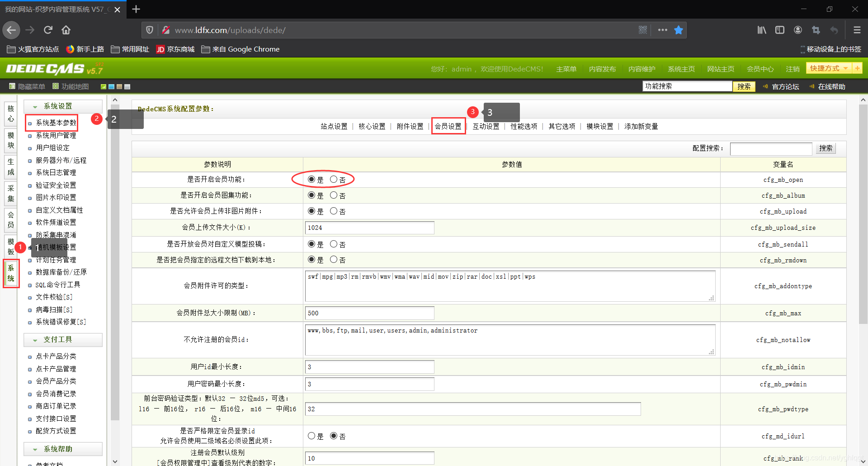
Task: Select 是 for 是否严格限定会员登录id
Action: tap(311, 436)
